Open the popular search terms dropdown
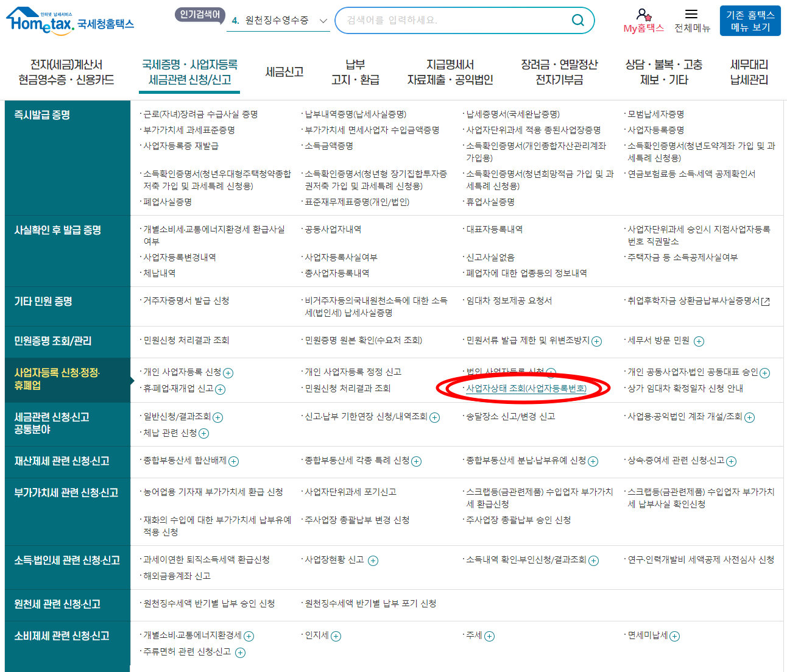This screenshot has width=787, height=672. coord(280,21)
